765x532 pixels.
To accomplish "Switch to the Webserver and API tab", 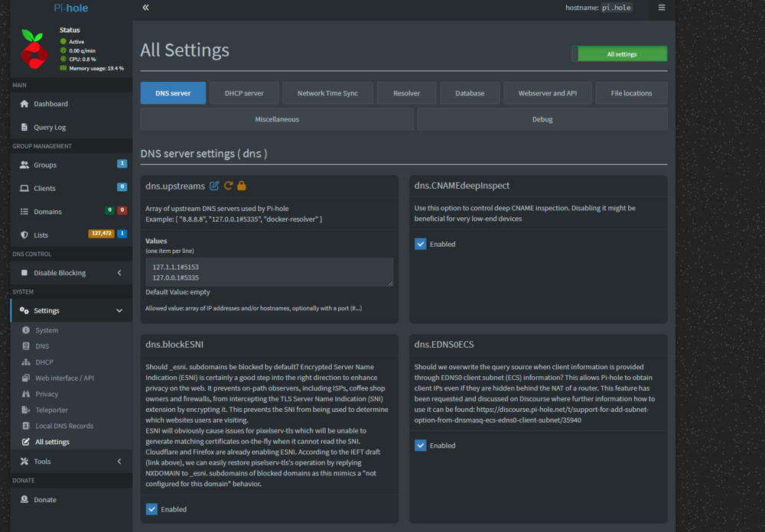I will tap(548, 93).
